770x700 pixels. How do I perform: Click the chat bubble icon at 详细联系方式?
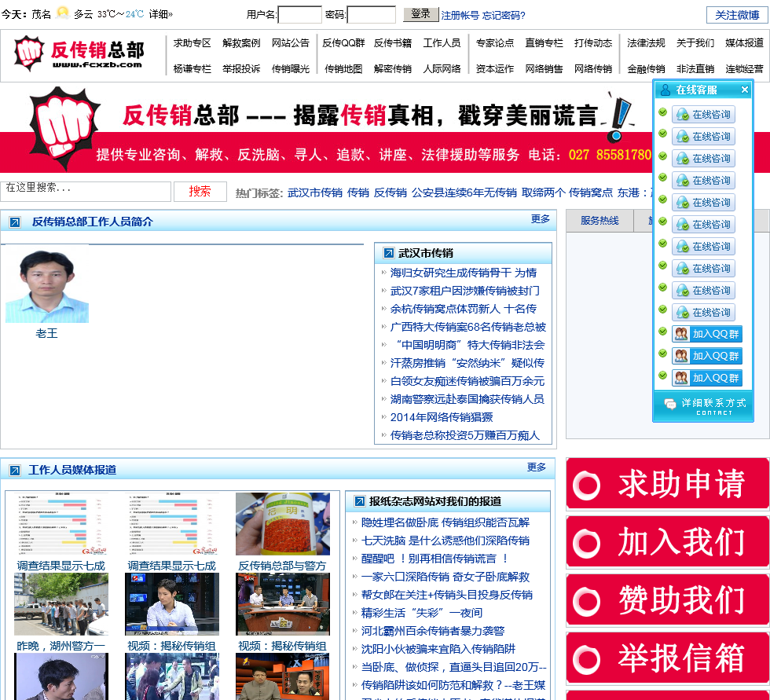(670, 405)
